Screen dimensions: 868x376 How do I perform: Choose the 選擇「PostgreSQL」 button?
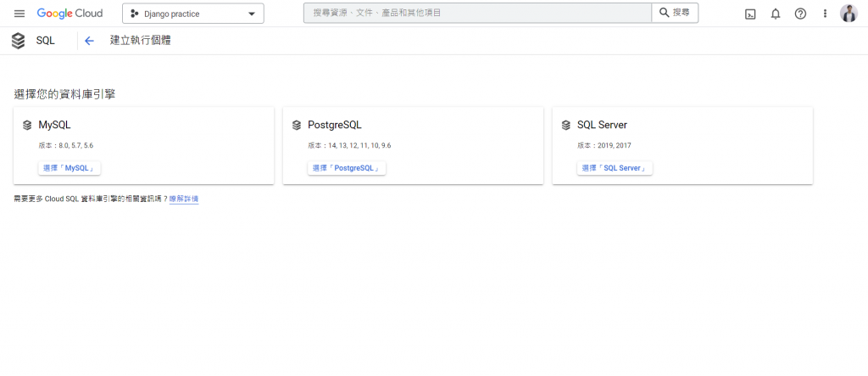point(347,168)
